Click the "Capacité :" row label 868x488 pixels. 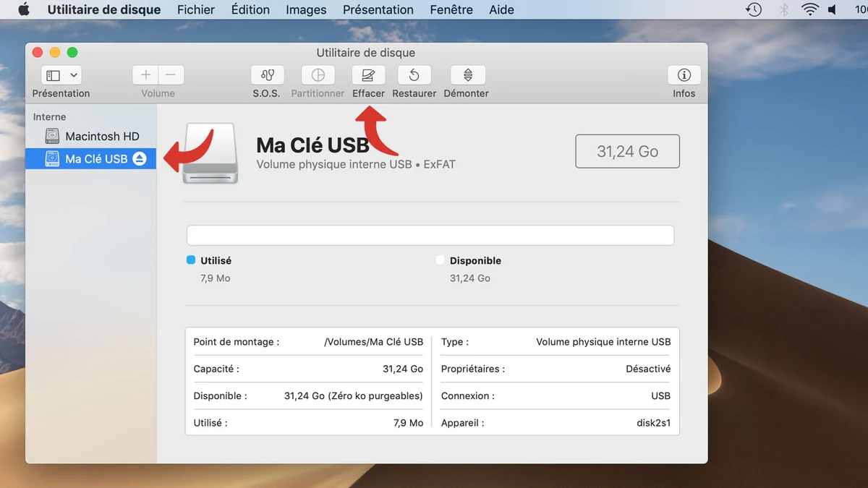[216, 369]
